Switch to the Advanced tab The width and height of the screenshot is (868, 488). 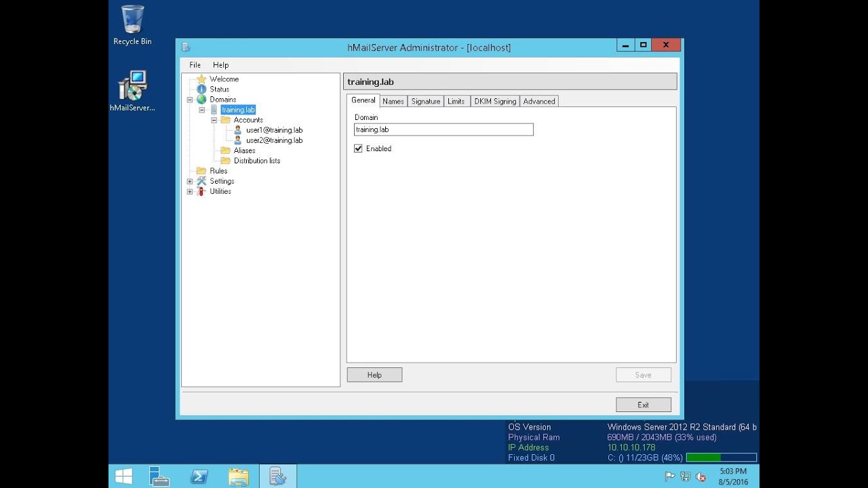[x=539, y=101]
